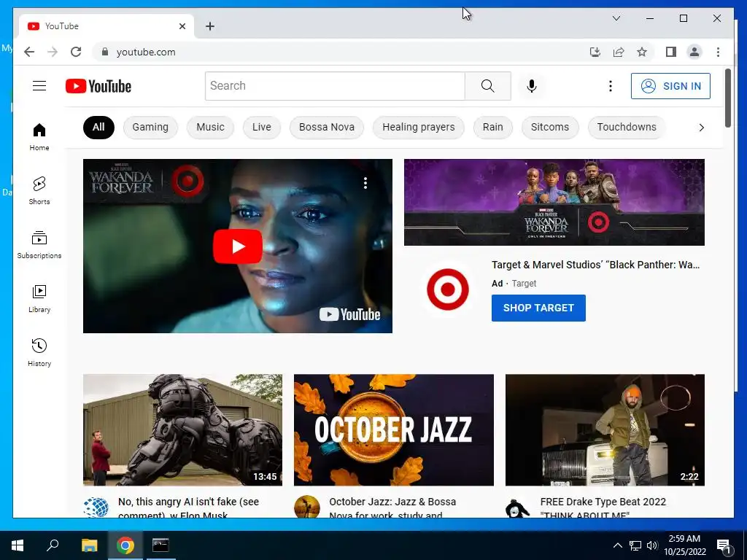747x560 pixels.
Task: Open channel avatar for Drake Type Beat
Action: 518,508
